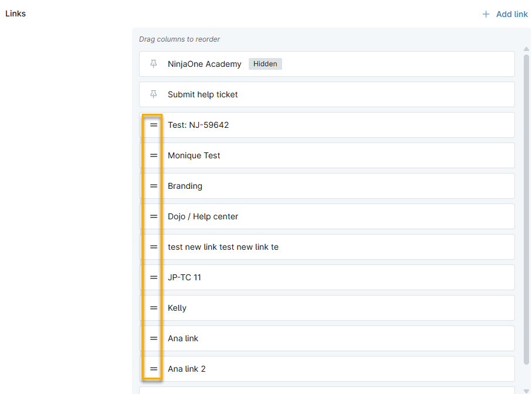Screen dimensions: 532x394
Task: Select the Branding link entry
Action: 328,186
